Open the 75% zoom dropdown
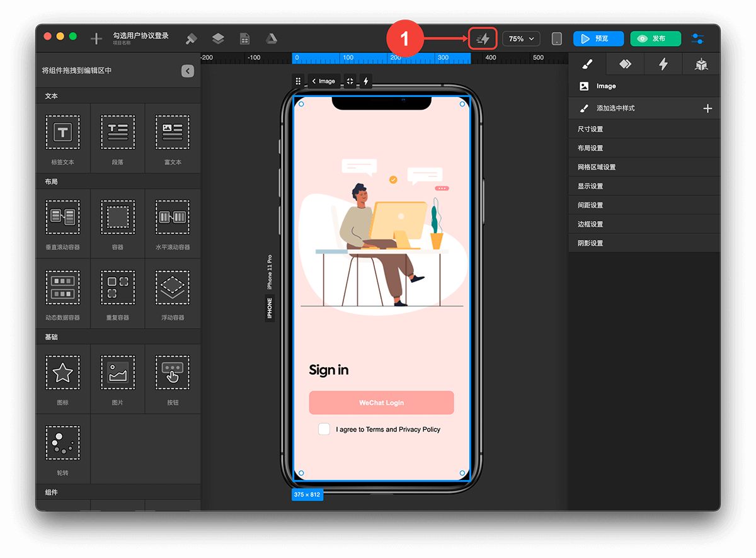This screenshot has width=756, height=558. (521, 39)
